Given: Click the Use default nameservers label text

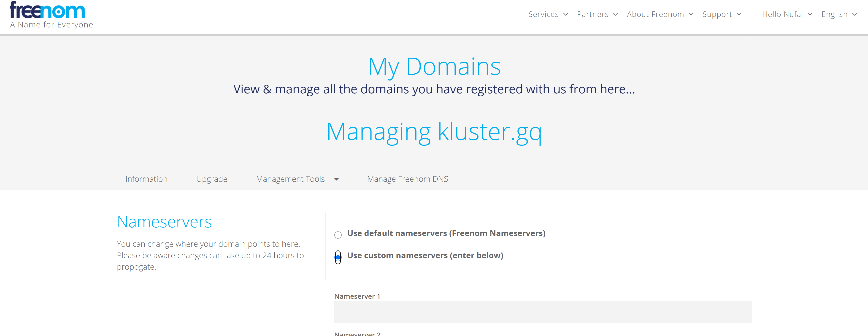Looking at the screenshot, I should pyautogui.click(x=446, y=233).
